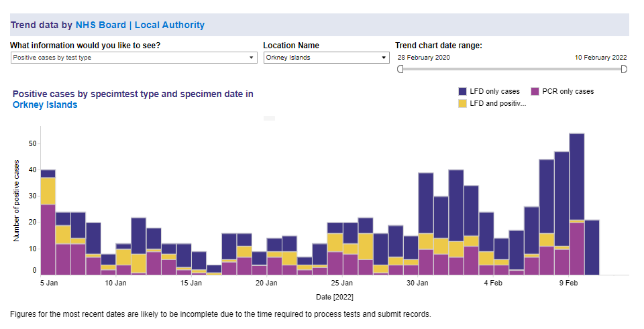The width and height of the screenshot is (644, 329).
Task: Click the yellow LFD and positive legend swatch
Action: tap(463, 103)
